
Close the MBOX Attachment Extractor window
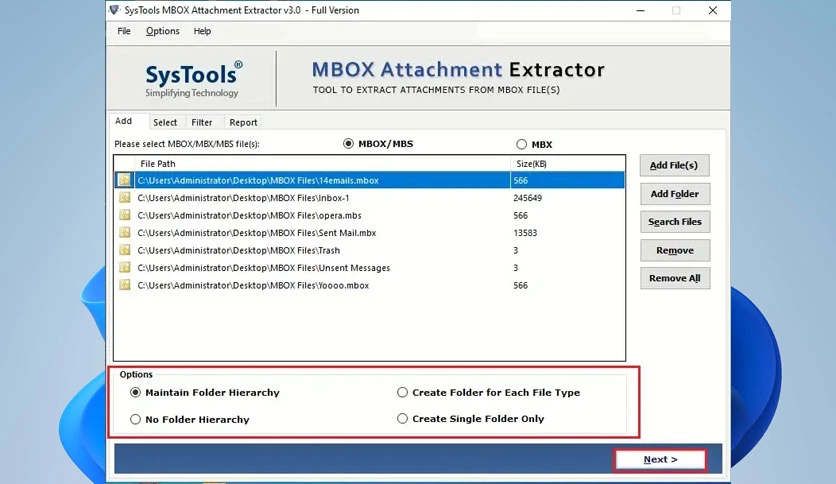(x=712, y=10)
